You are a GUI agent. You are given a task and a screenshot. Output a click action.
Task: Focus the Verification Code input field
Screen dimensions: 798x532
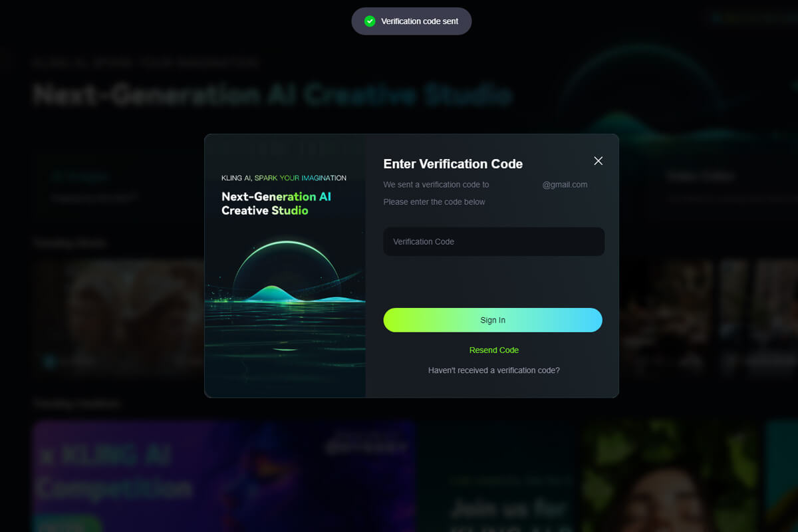(x=493, y=241)
